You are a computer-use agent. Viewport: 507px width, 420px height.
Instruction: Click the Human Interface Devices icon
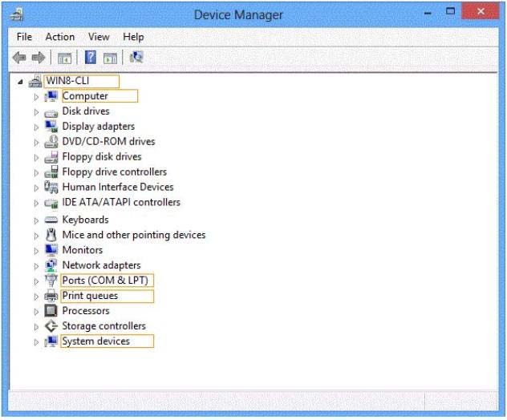(x=51, y=187)
